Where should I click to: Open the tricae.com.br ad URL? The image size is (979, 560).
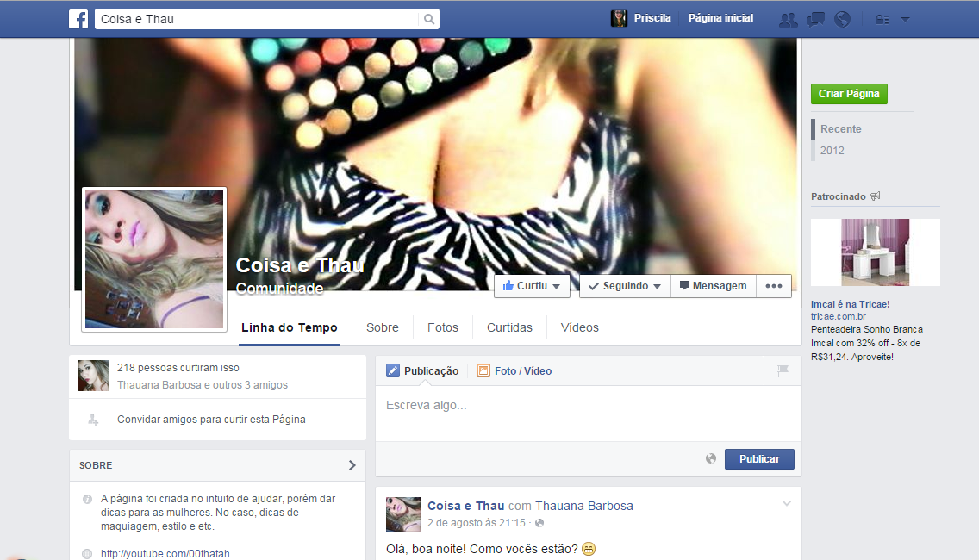[838, 316]
